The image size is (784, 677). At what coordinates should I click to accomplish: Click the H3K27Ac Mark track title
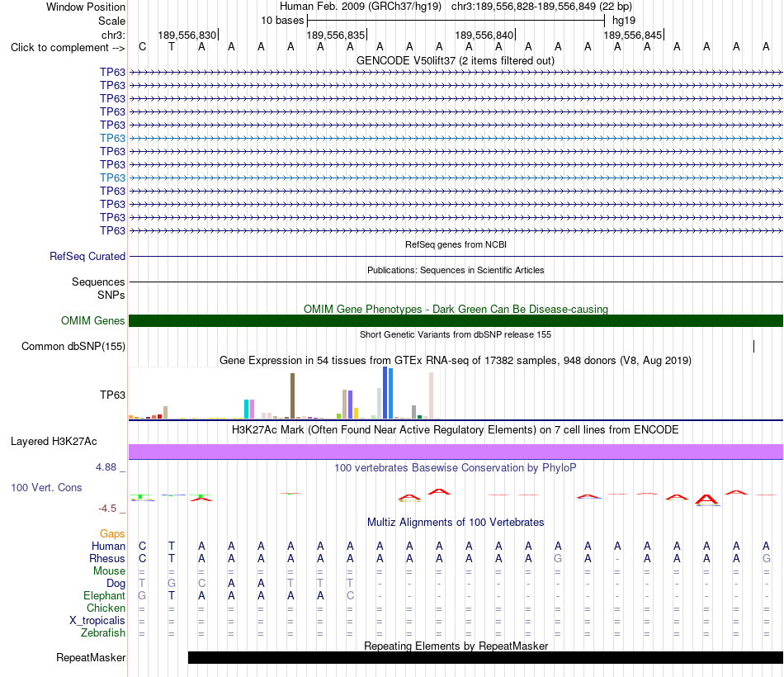(x=456, y=430)
